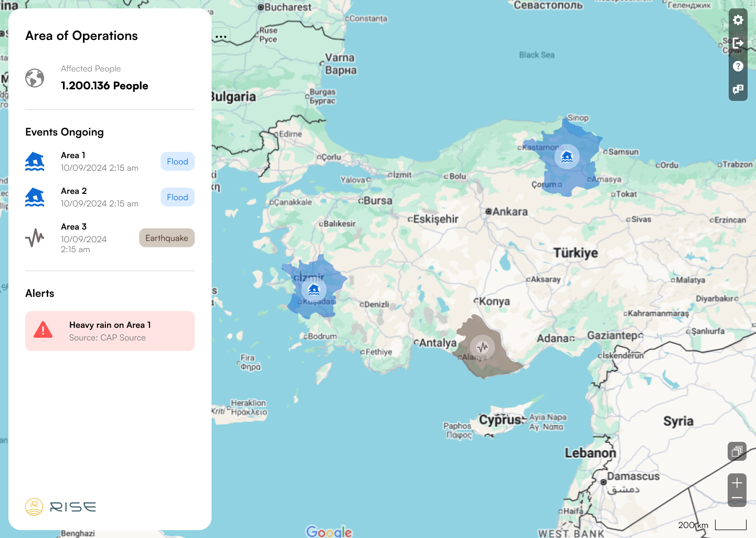756x538 pixels.
Task: Click the Area 3 seismic wave icon
Action: [x=35, y=238]
